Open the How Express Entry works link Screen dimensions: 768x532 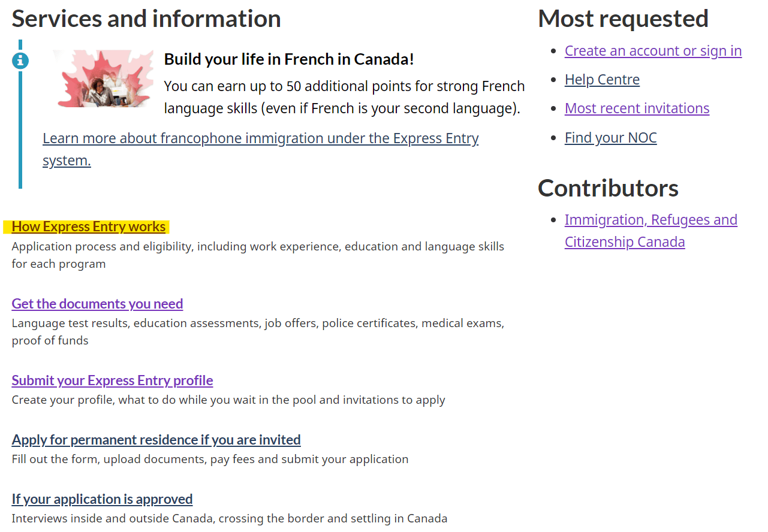89,226
